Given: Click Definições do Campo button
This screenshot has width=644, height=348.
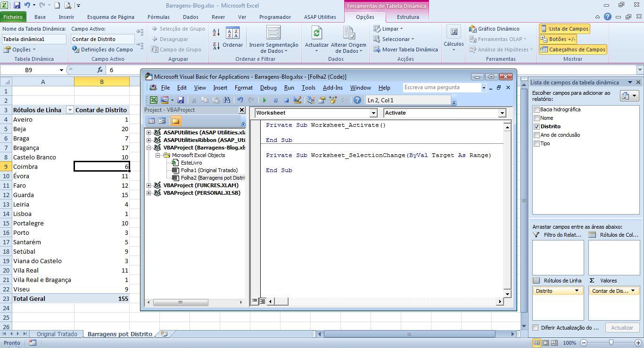Looking at the screenshot, I should pos(103,50).
